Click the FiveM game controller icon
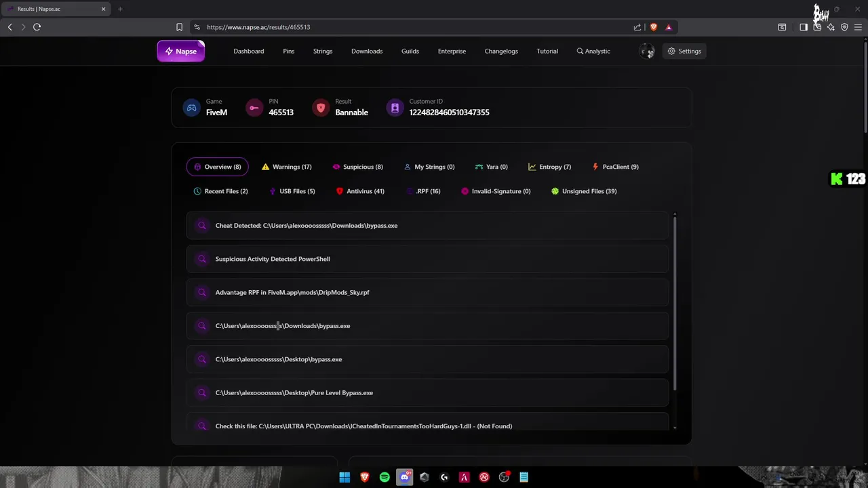868x488 pixels. pos(192,108)
